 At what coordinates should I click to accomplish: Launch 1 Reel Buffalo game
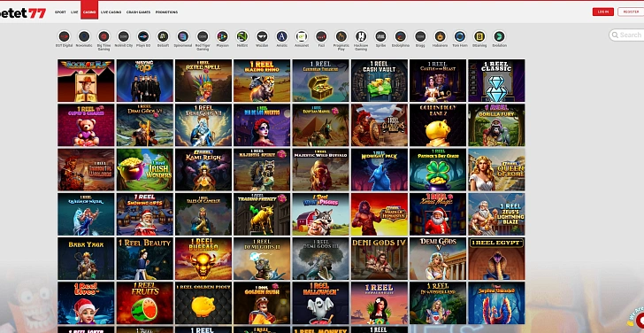(x=203, y=259)
